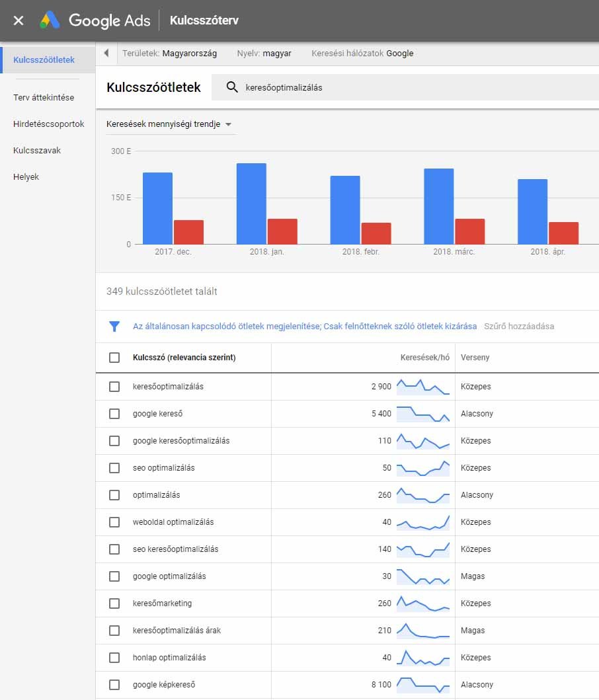
Task: Click the search field containing keresőoptimalizálás
Action: click(x=298, y=87)
